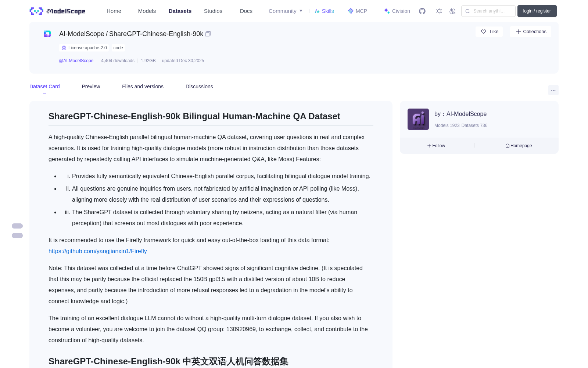Switch to the Discussions tab
Screen dimensions: 588x368
pyautogui.click(x=199, y=86)
